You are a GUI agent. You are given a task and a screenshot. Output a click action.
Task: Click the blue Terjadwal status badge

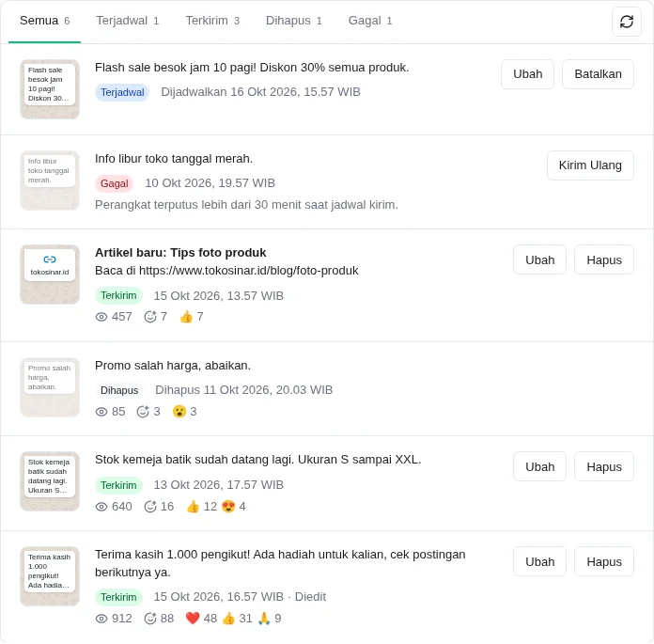(122, 92)
